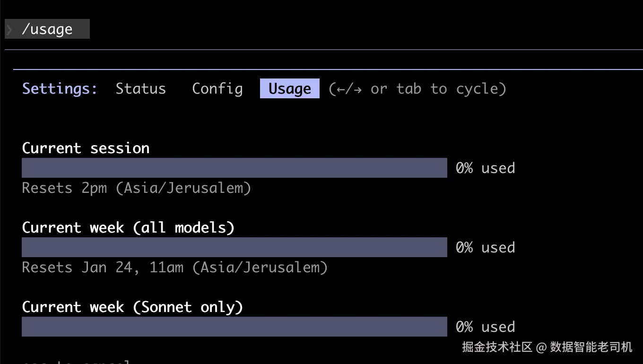
Task: Click the 掘金技术社区 watermark text
Action: coord(497,347)
